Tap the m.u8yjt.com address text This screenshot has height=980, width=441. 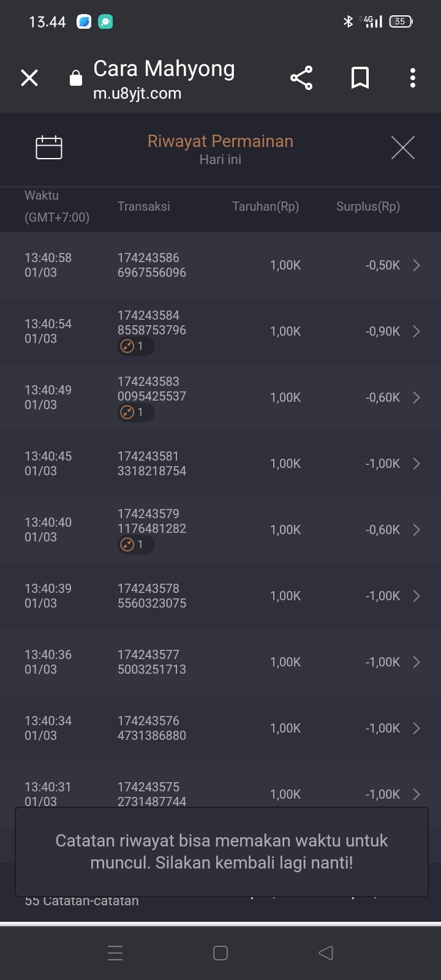137,94
